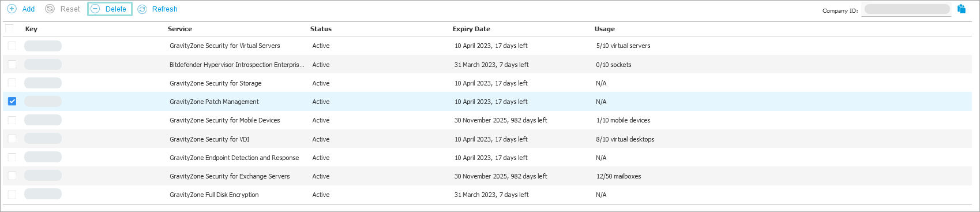Select 'GravityZone Security for VDI' text
The image size is (980, 212).
pyautogui.click(x=209, y=139)
